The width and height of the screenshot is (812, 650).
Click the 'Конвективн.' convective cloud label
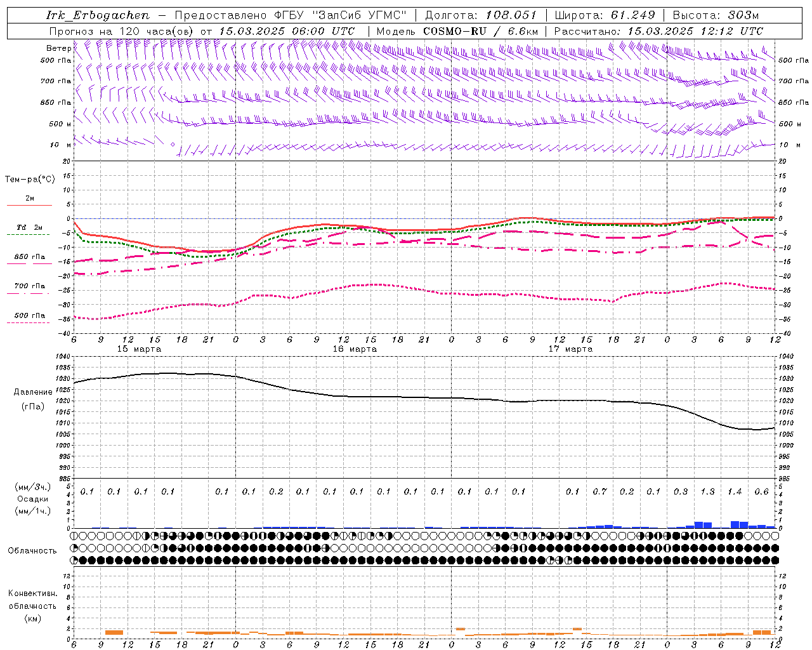coord(32,594)
